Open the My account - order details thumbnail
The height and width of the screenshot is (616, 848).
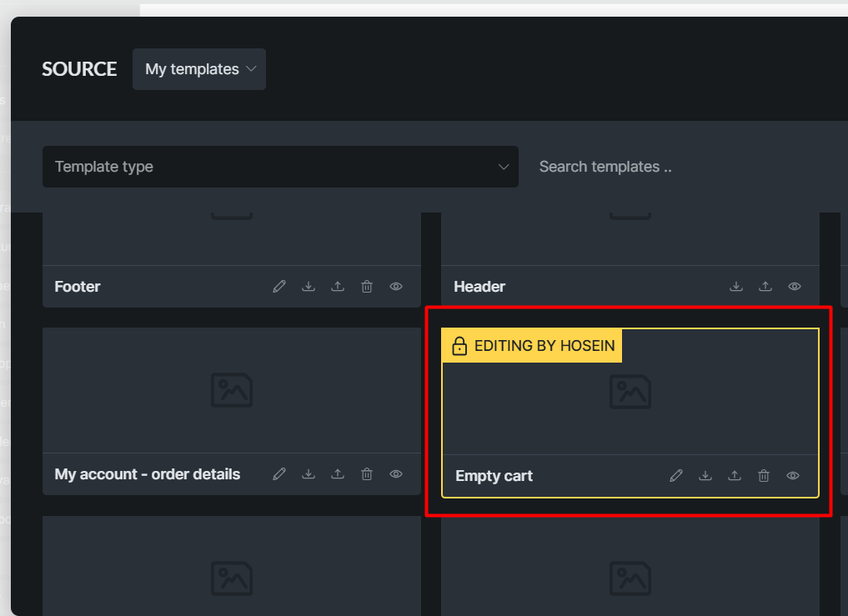point(232,390)
